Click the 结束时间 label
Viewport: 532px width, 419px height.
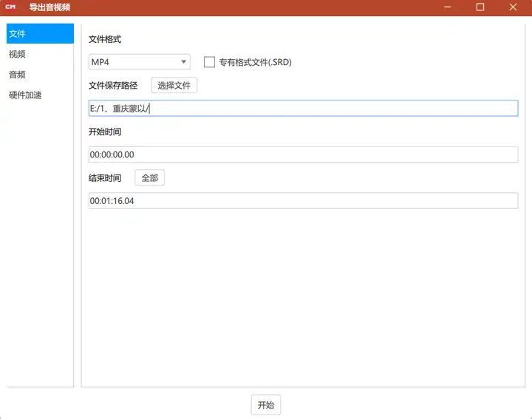[x=105, y=178]
